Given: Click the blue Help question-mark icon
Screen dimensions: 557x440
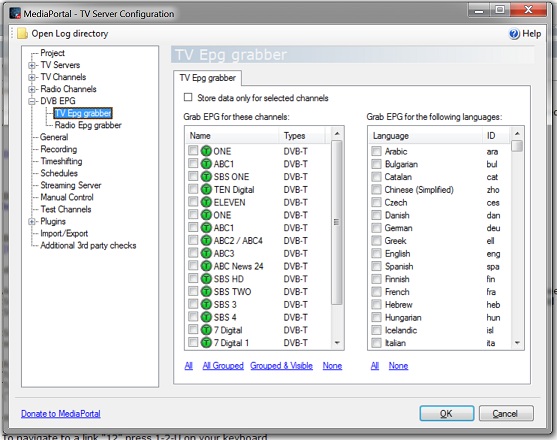Looking at the screenshot, I should coord(514,34).
